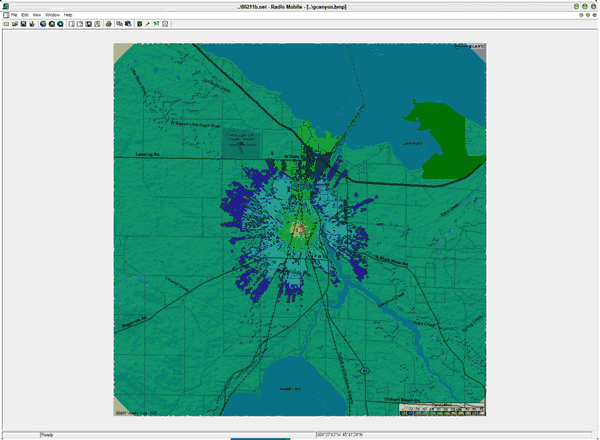Click the MDI document icon beside File menu

tap(4, 15)
